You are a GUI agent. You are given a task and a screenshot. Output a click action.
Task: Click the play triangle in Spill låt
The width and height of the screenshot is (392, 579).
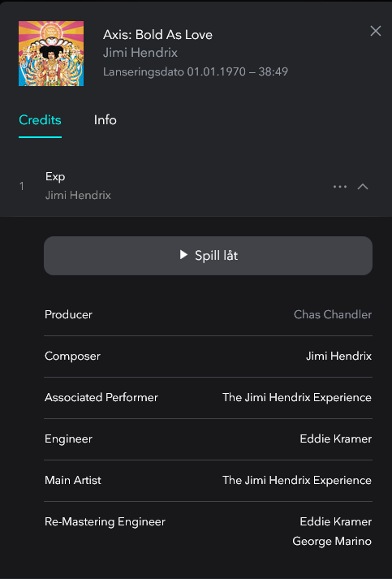pos(183,255)
